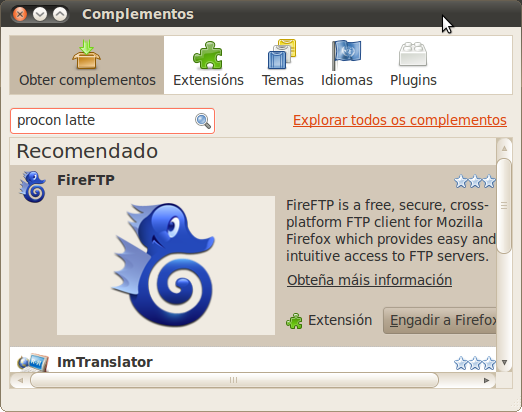
Task: Focus the procon latte search field
Action: coord(112,121)
